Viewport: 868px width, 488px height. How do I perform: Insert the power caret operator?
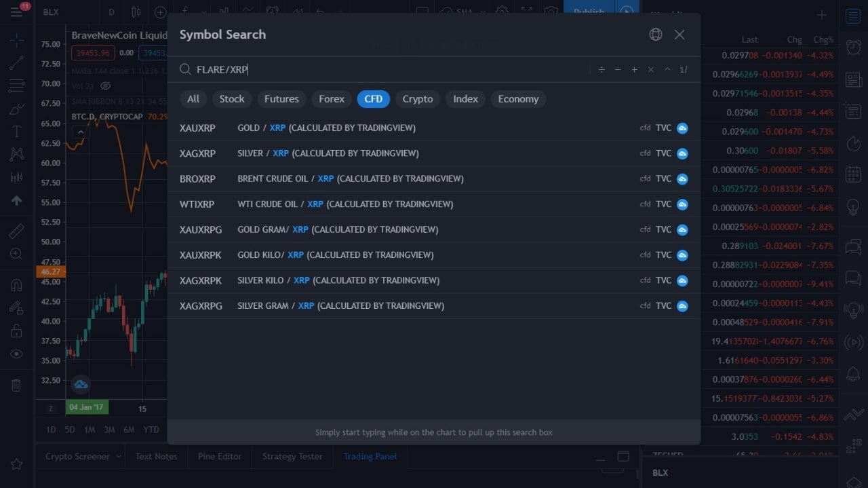pos(667,69)
